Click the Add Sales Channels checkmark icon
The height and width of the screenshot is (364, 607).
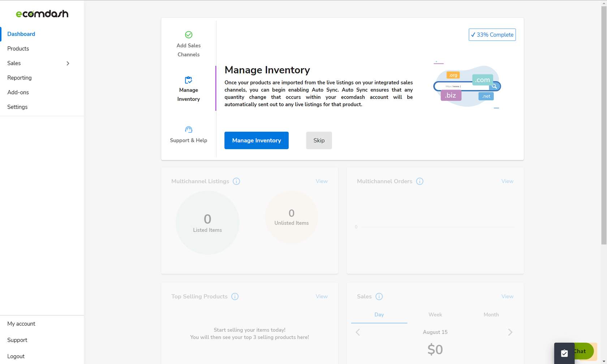click(188, 35)
